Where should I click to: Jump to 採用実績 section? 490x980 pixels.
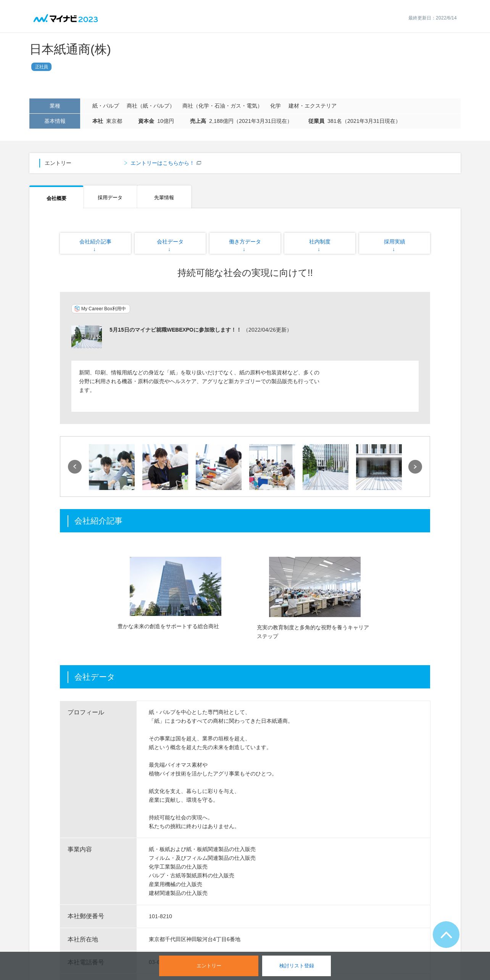395,243
